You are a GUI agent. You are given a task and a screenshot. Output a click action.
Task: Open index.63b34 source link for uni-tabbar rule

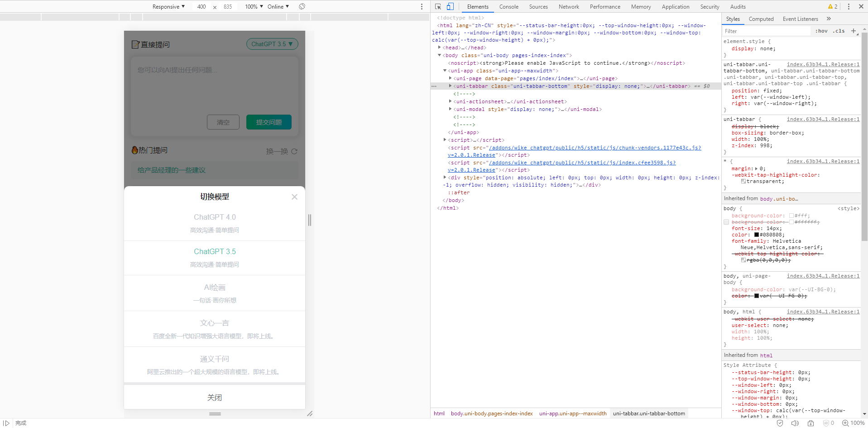[x=823, y=119]
